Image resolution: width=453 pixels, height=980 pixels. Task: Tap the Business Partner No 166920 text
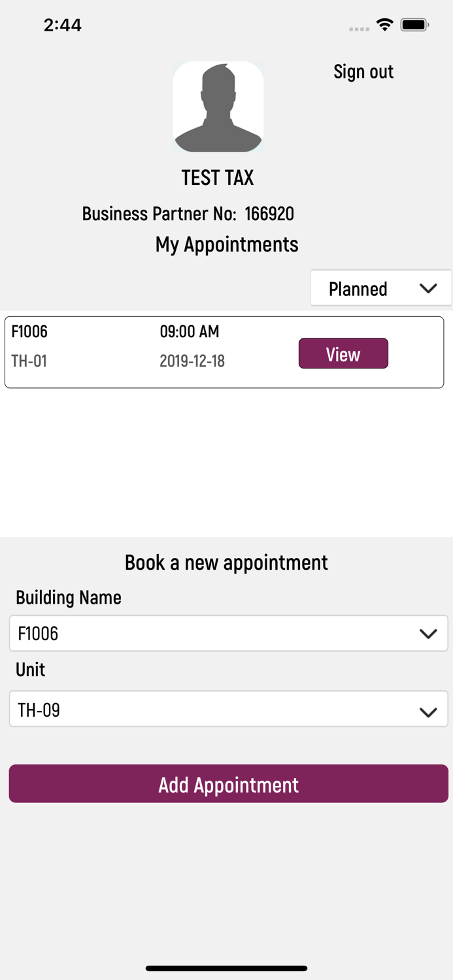pyautogui.click(x=188, y=214)
